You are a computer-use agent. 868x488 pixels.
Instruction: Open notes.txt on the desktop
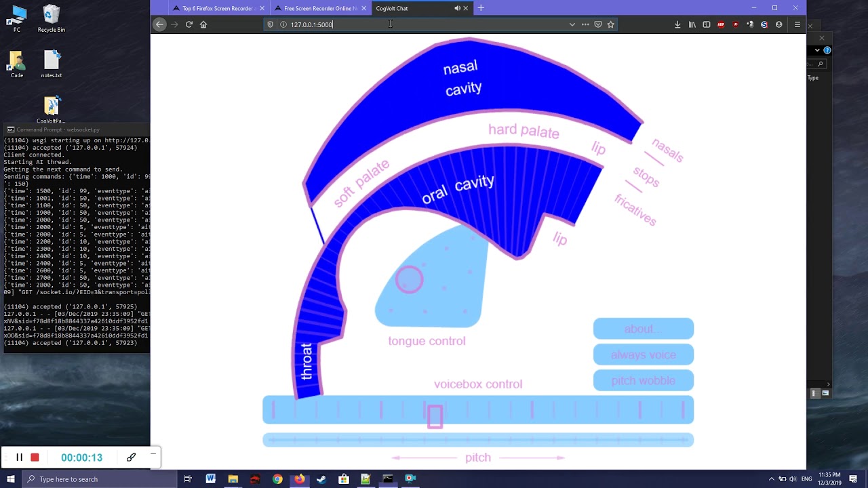click(x=52, y=64)
